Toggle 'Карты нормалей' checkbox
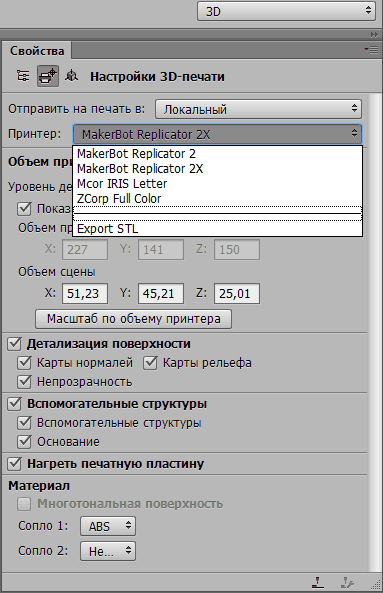383x593 pixels. [x=24, y=363]
